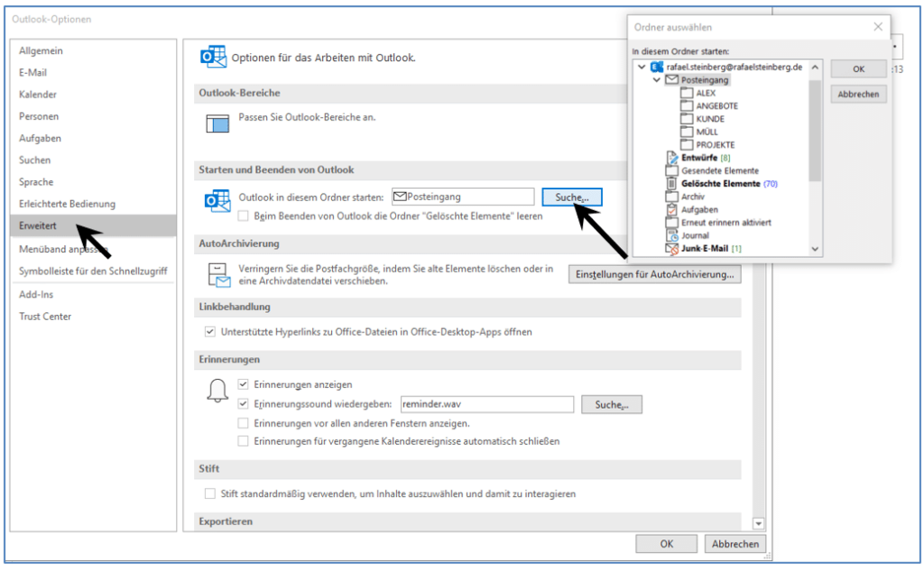Click the Outlook logo icon in header
This screenshot has height=570, width=924.
(x=213, y=57)
